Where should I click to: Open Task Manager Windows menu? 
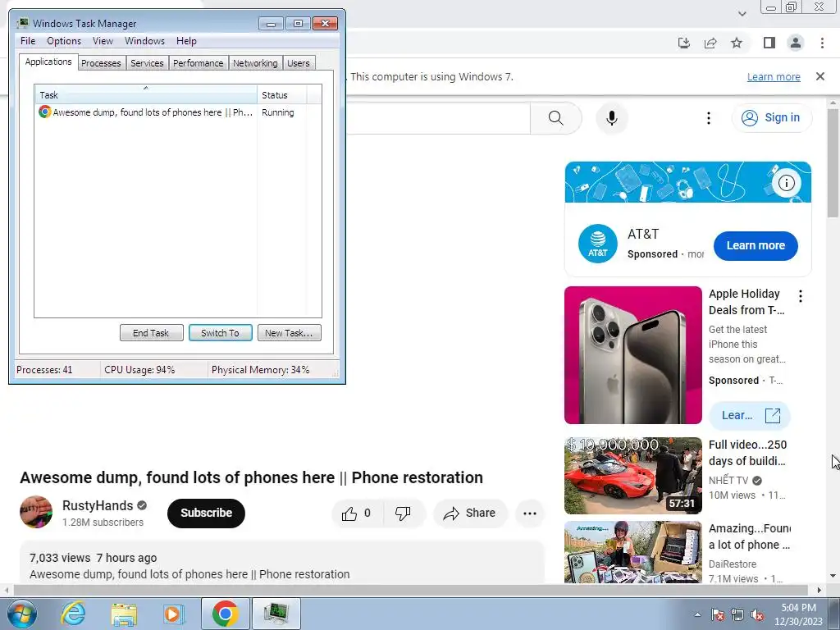point(144,41)
